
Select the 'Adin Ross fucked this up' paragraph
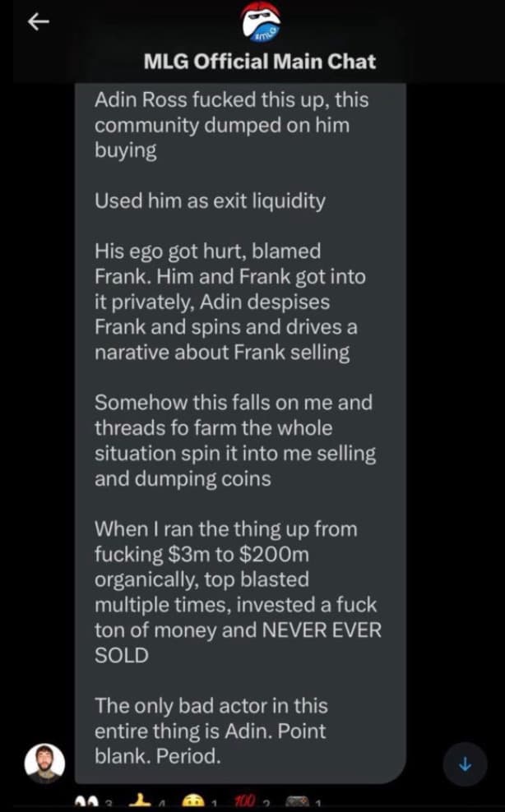point(231,126)
